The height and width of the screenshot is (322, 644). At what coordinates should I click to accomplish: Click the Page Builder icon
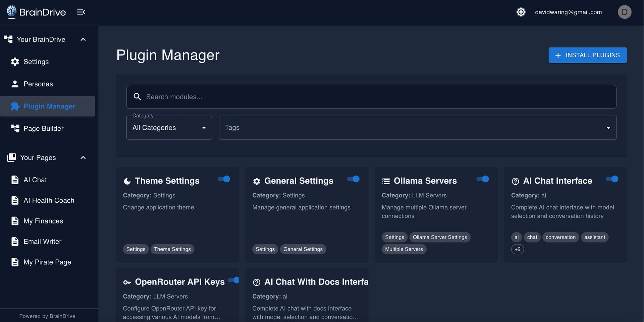click(x=15, y=128)
